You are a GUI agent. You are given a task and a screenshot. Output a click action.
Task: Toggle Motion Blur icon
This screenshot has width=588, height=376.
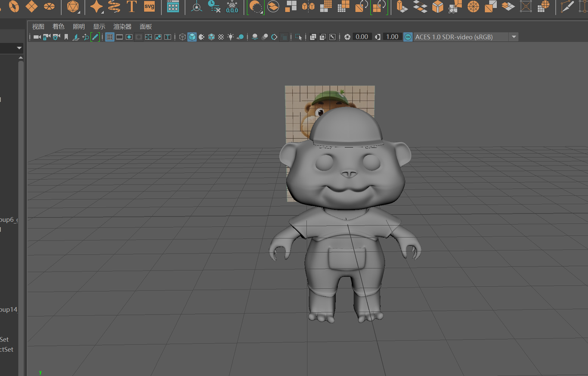pos(264,37)
